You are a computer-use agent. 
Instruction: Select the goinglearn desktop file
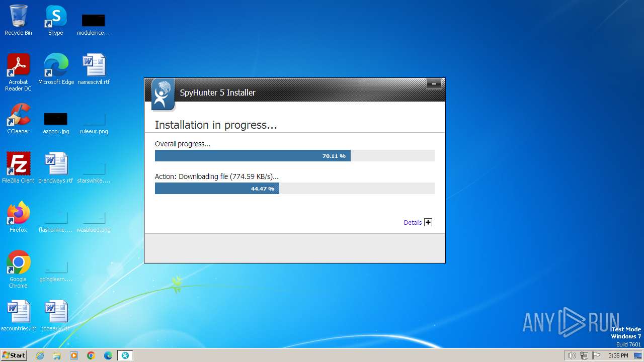click(x=56, y=271)
